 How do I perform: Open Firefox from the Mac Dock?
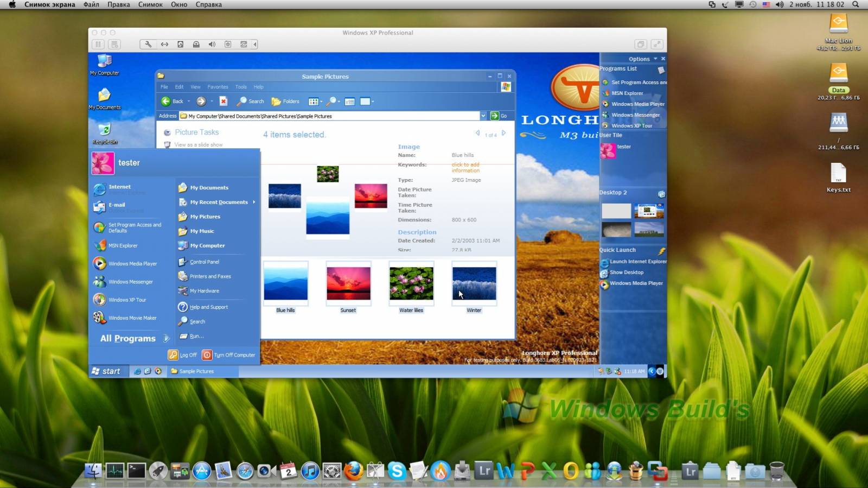click(353, 470)
